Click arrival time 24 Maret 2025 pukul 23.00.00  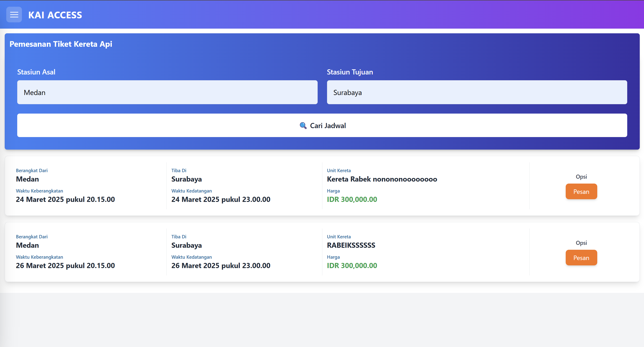221,199
